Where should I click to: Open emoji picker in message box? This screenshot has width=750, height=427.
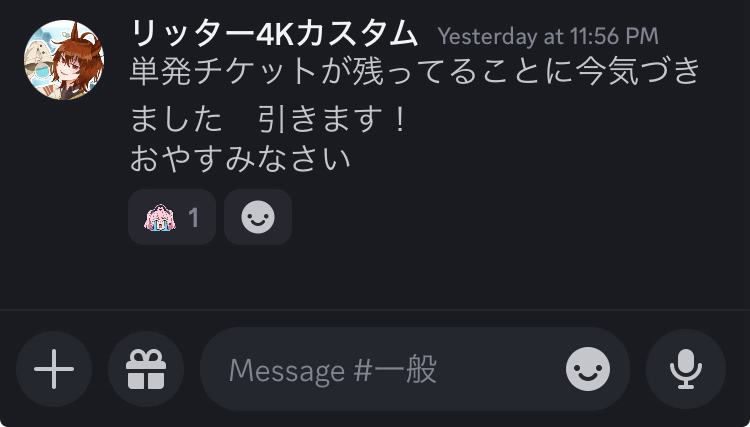[588, 369]
